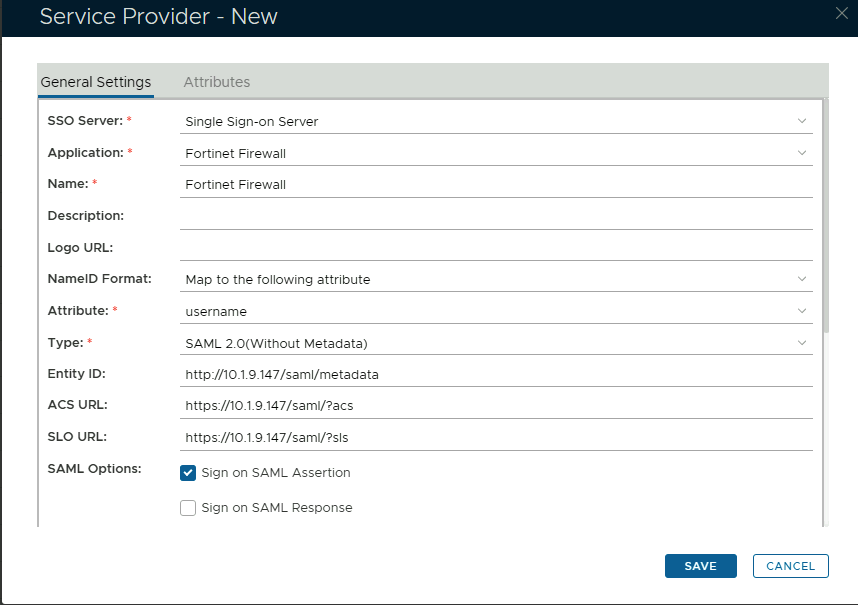
Task: Open the Application dropdown list
Action: [x=496, y=153]
